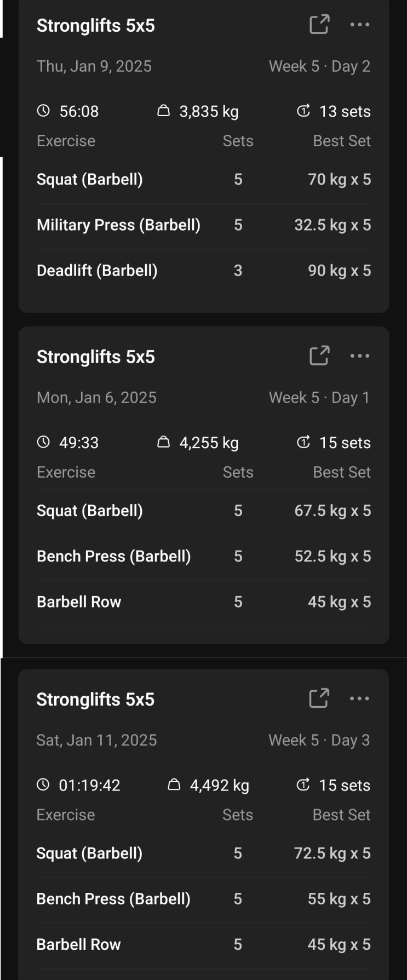Tap the weight icon beside 4,255 kg
Image resolution: width=407 pixels, height=980 pixels.
(x=163, y=442)
